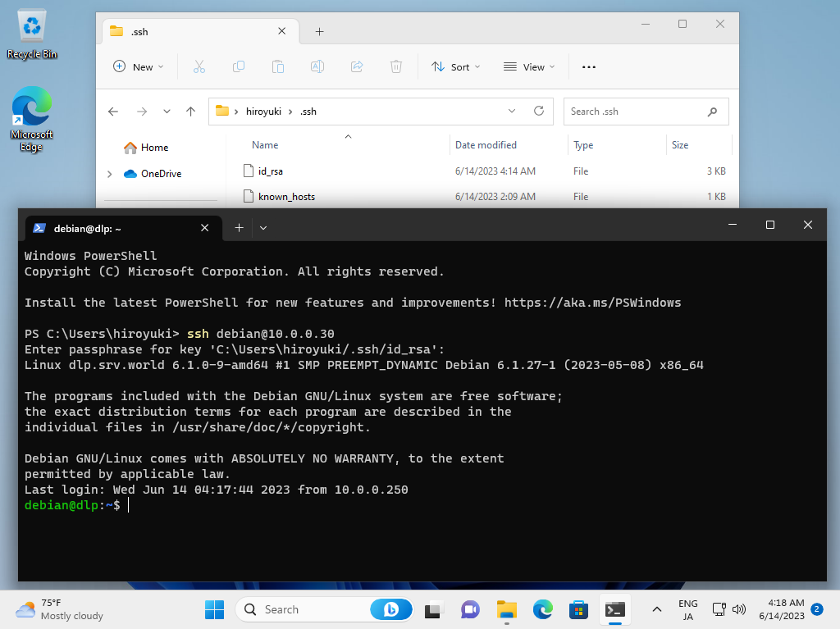Open the Sort options dropdown
840x629 pixels.
point(456,67)
